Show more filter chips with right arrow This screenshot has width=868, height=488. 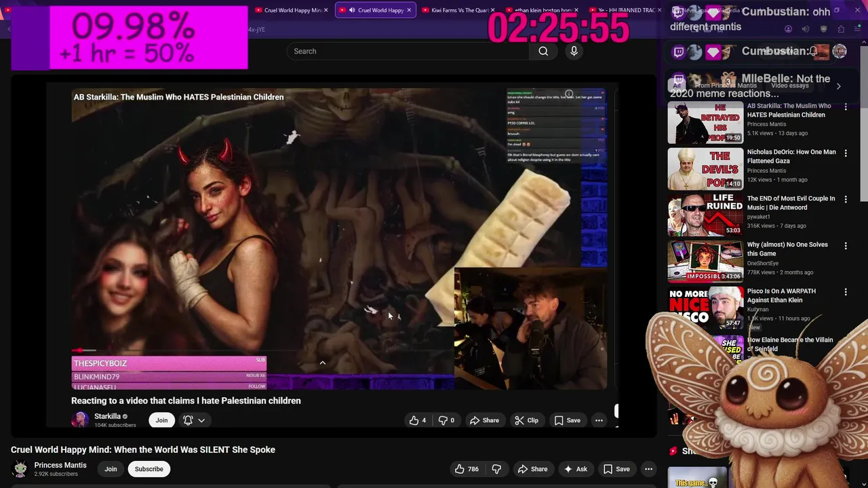tap(838, 86)
